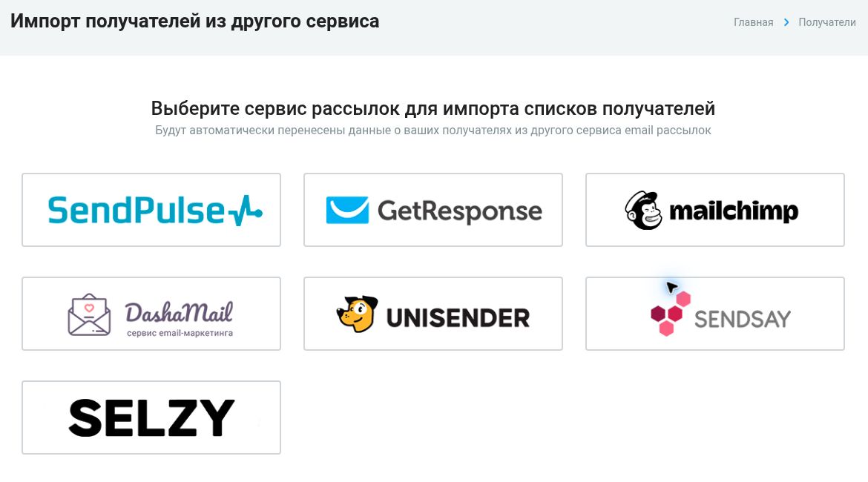Click the SendPulse pulse-wave icon
The image size is (868, 482).
click(x=246, y=211)
